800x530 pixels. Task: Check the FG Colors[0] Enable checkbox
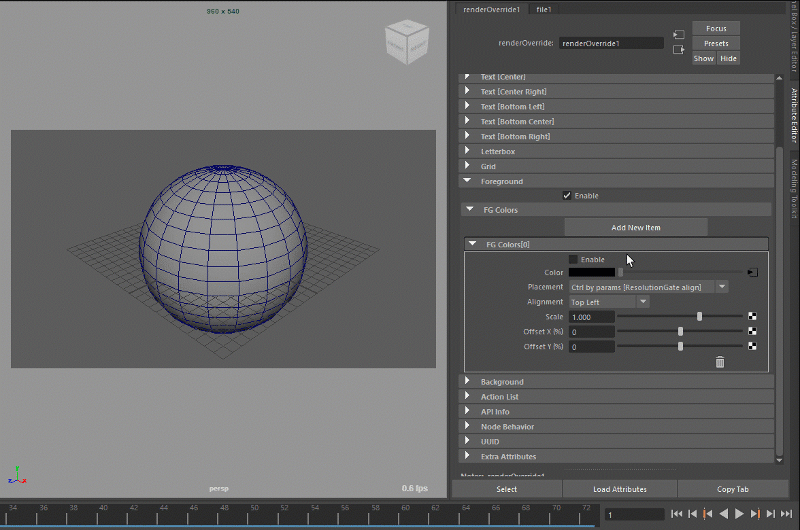(x=573, y=260)
